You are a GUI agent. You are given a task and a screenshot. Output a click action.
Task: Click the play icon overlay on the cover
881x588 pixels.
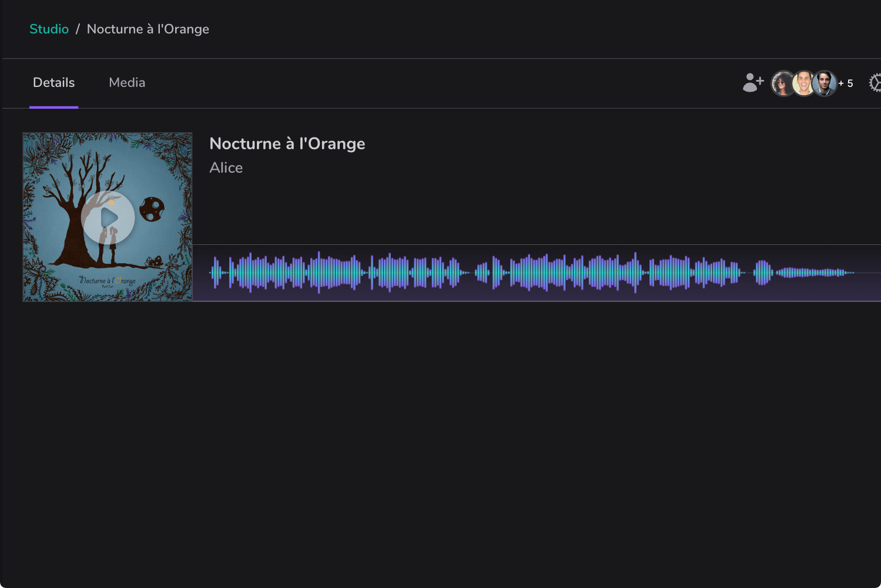pos(108,218)
